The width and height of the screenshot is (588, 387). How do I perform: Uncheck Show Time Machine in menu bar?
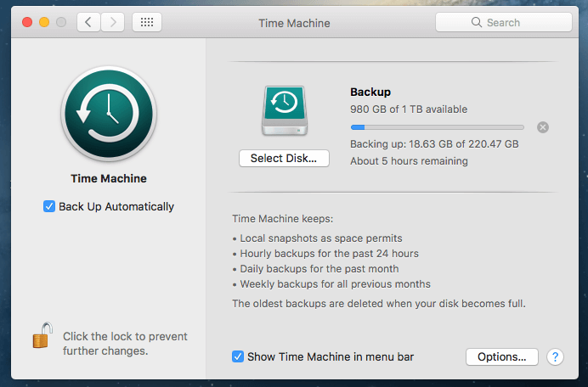238,356
